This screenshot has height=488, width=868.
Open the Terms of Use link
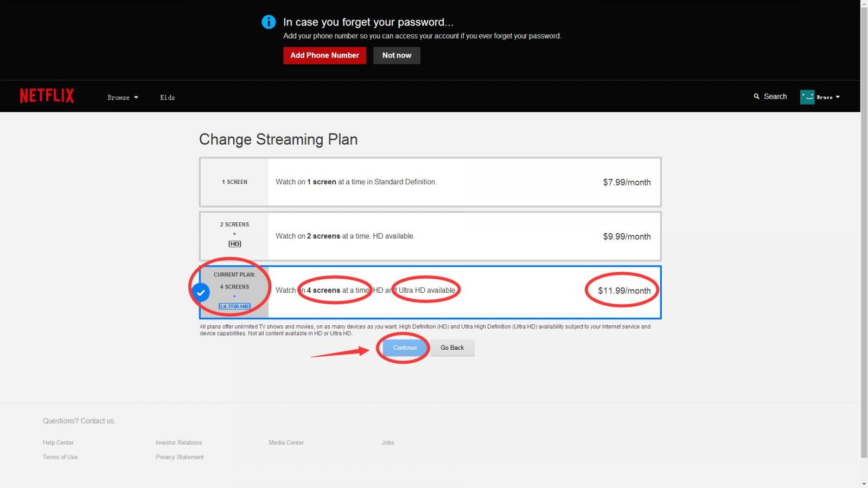click(60, 457)
